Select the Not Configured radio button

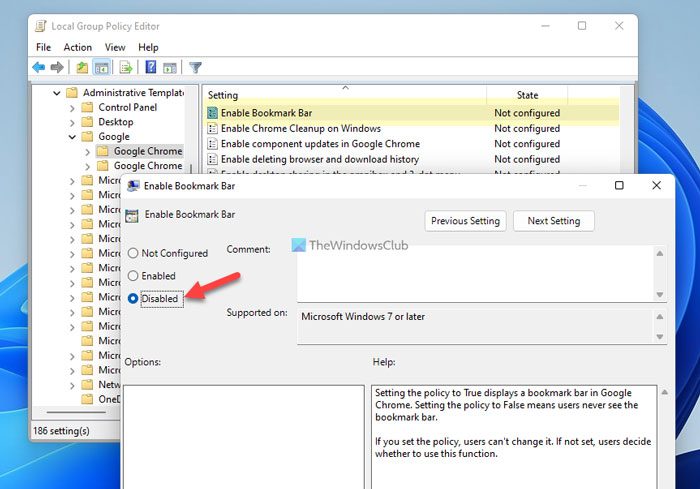tap(133, 253)
